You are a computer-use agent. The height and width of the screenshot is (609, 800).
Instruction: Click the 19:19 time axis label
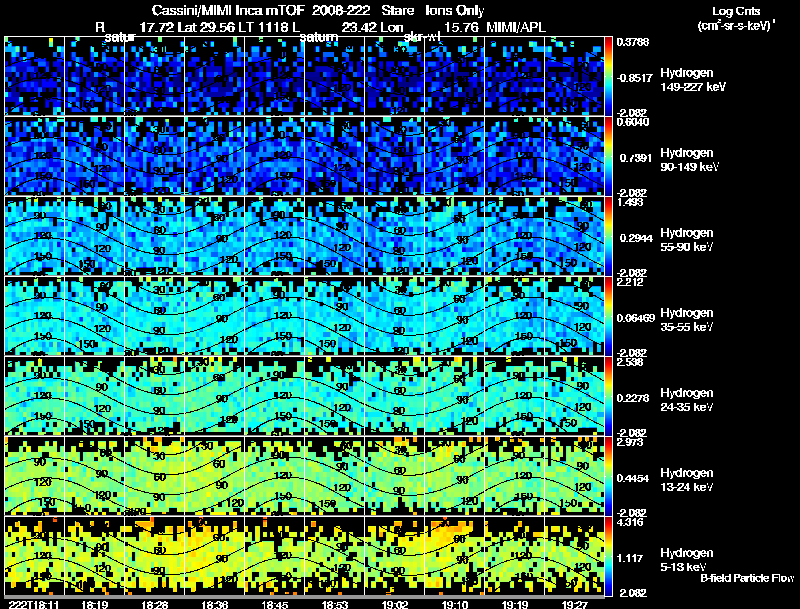click(x=515, y=605)
